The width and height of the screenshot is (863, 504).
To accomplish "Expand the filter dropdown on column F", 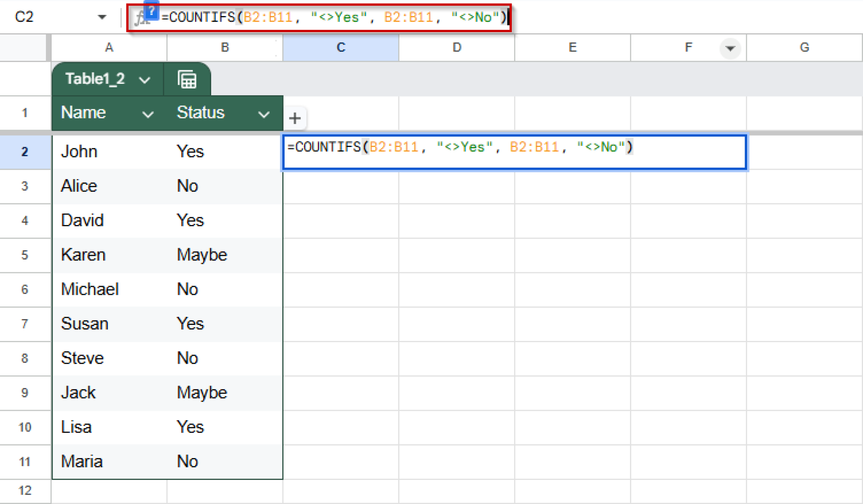I will pos(730,48).
